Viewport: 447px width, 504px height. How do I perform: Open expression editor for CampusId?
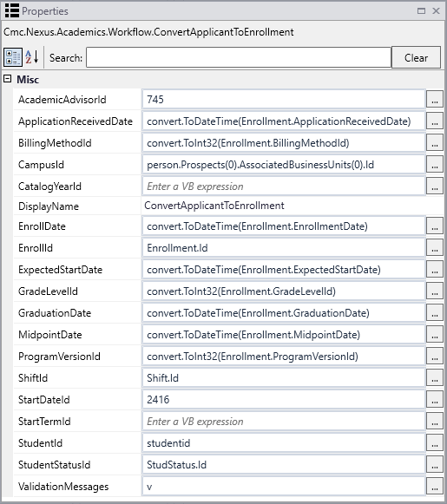coord(435,165)
